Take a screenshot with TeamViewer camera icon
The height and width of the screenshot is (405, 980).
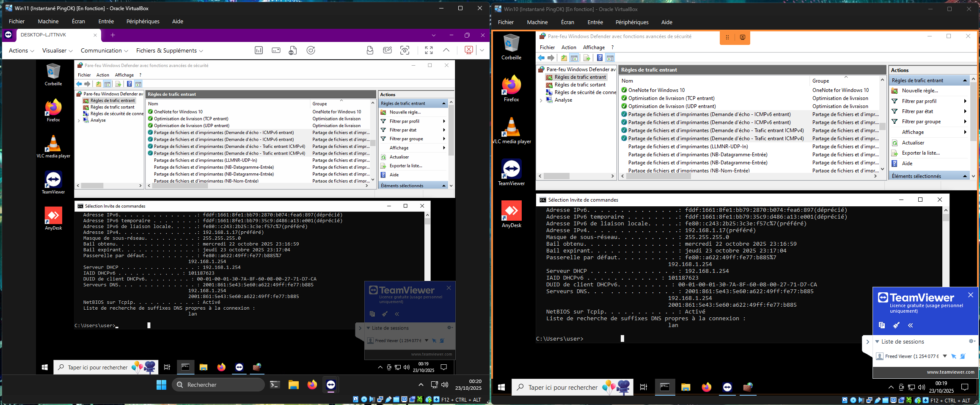pos(405,50)
